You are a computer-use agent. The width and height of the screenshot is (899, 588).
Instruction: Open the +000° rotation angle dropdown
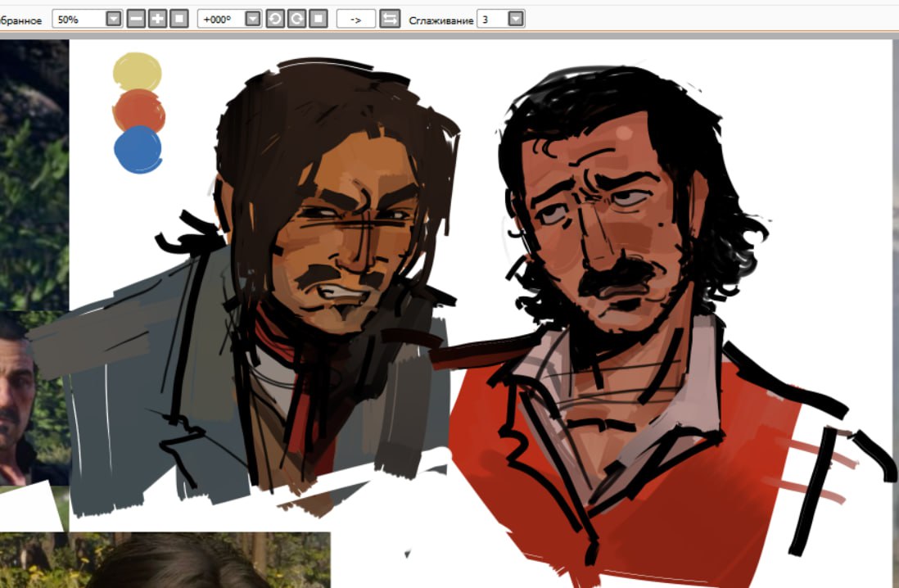coord(253,19)
